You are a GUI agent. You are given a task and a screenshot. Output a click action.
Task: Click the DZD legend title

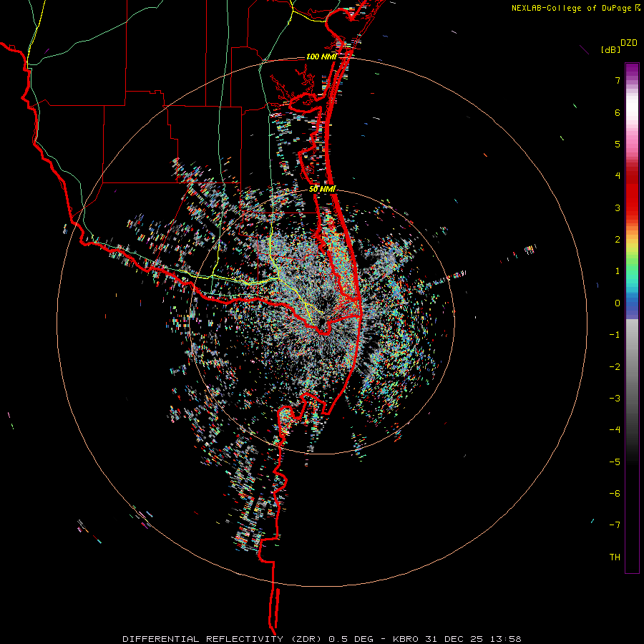(x=629, y=43)
